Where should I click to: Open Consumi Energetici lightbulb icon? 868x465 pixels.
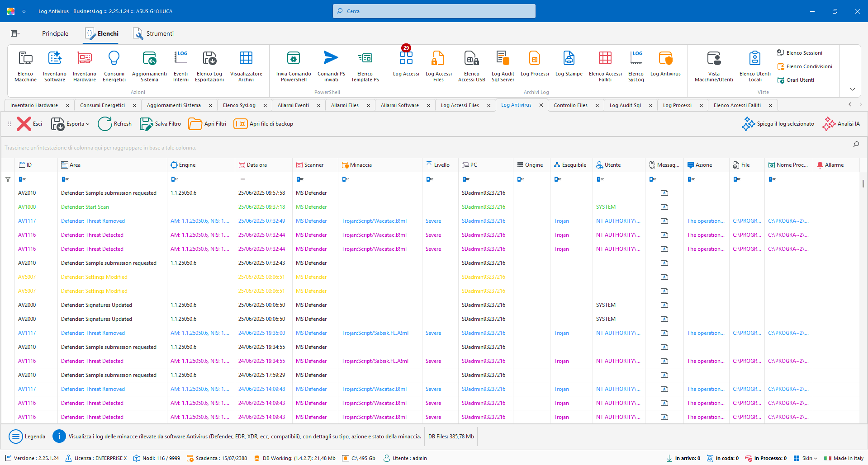114,59
